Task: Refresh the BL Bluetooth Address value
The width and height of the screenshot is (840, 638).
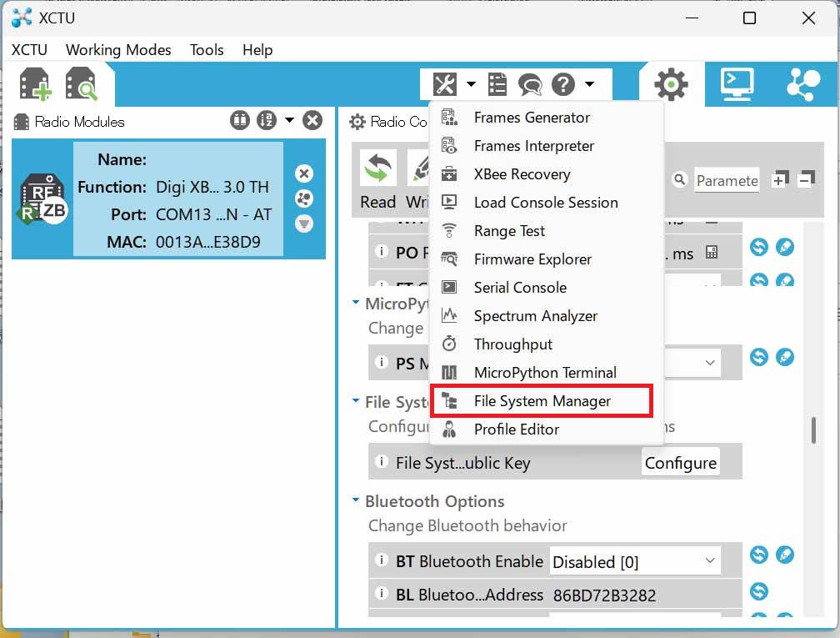Action: (759, 591)
